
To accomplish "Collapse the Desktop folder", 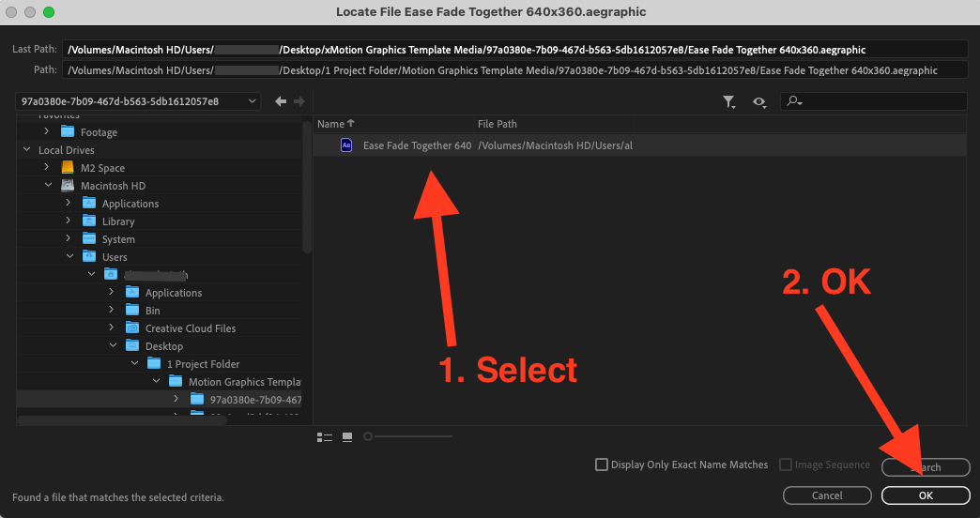I will [112, 346].
